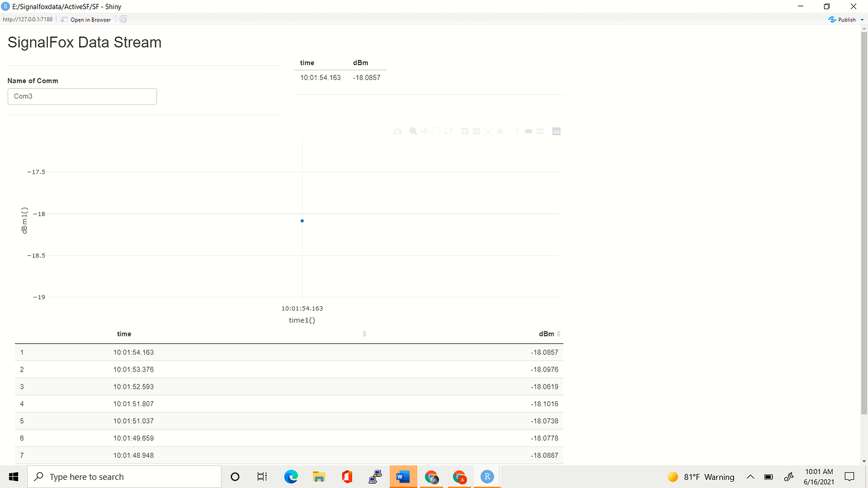Toggle spike lines on the plot

tap(515, 131)
